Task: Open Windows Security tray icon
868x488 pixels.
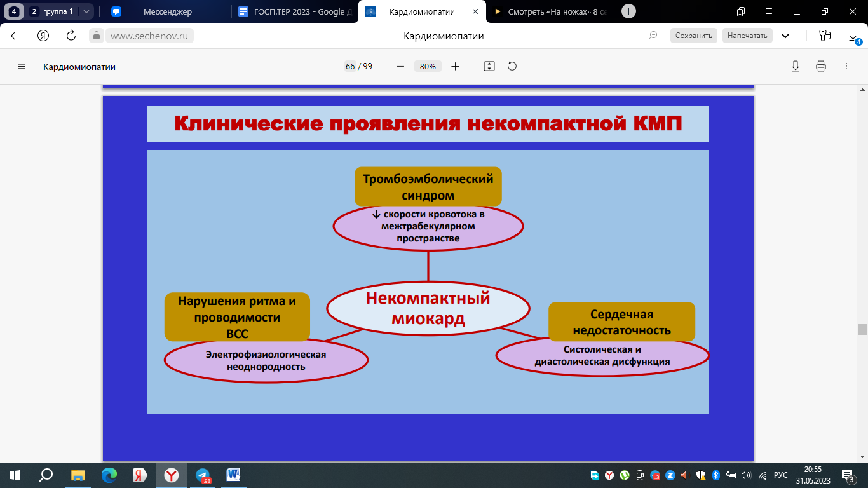Action: point(701,475)
